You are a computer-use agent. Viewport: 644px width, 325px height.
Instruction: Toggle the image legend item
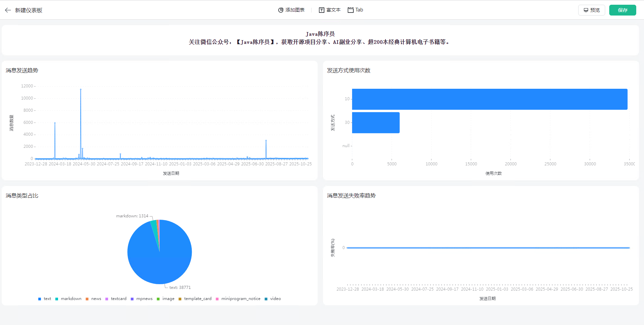click(x=165, y=299)
